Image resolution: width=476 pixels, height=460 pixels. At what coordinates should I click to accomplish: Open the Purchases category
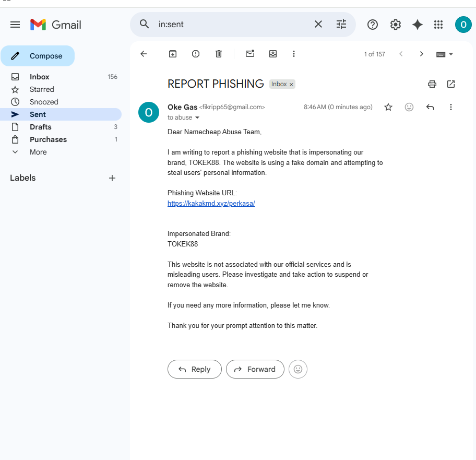tap(61, 139)
